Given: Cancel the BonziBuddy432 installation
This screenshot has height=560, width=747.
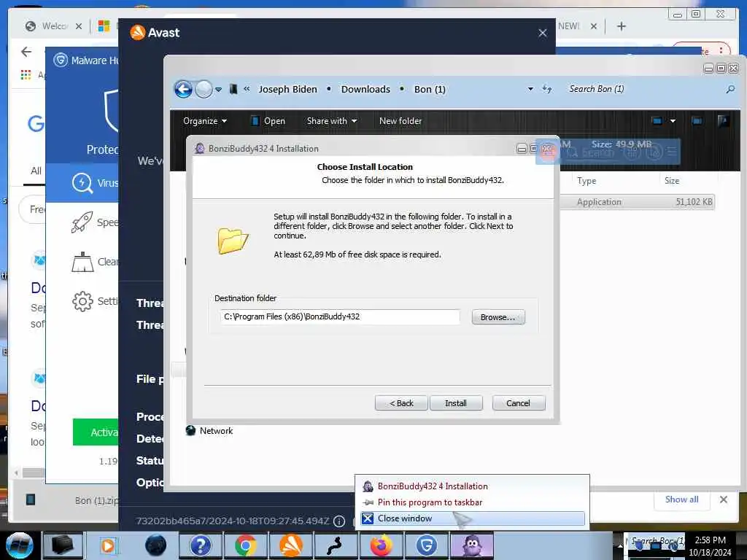Looking at the screenshot, I should tap(519, 402).
